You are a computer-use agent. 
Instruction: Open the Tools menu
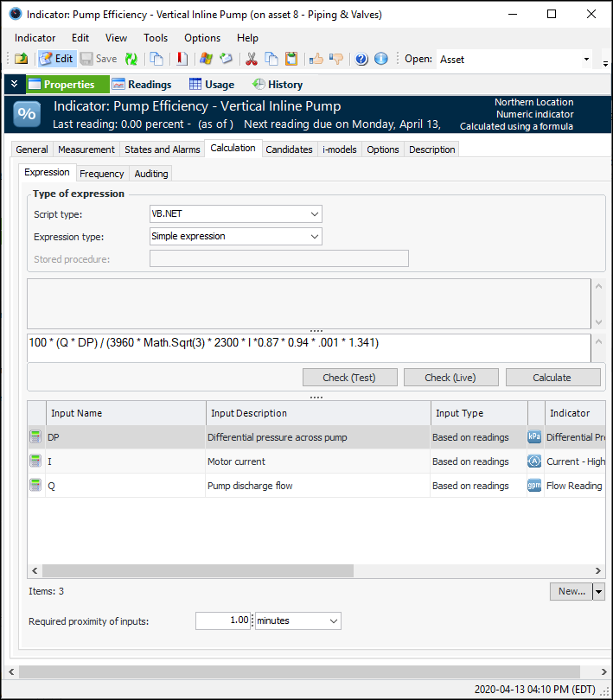tap(156, 38)
